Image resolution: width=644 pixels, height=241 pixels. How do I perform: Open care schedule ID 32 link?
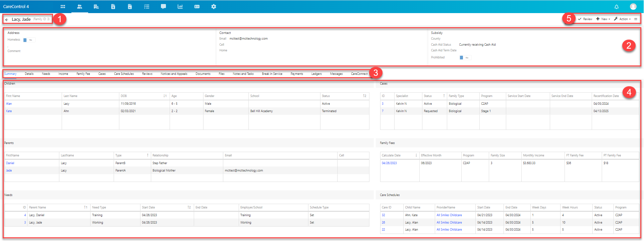pos(384,215)
